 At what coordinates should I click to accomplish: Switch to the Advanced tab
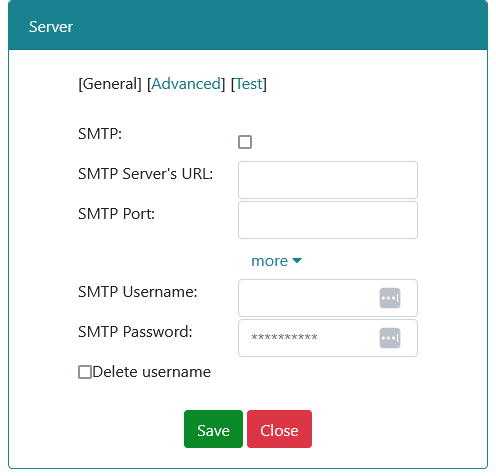tap(186, 84)
